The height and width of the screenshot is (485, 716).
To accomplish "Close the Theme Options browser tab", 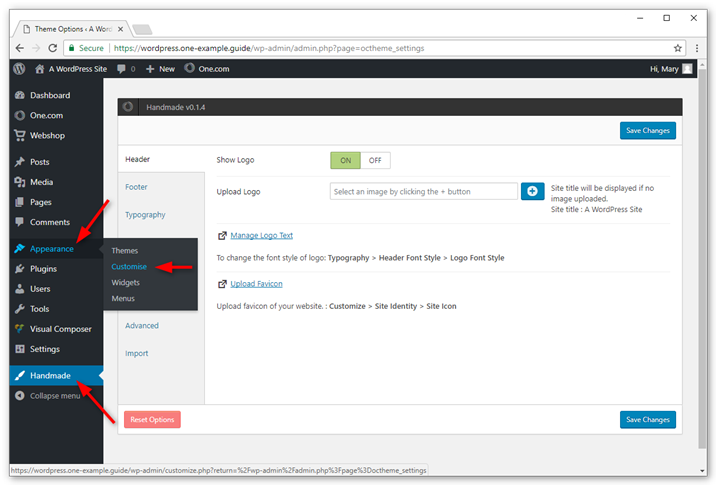I will pos(121,29).
